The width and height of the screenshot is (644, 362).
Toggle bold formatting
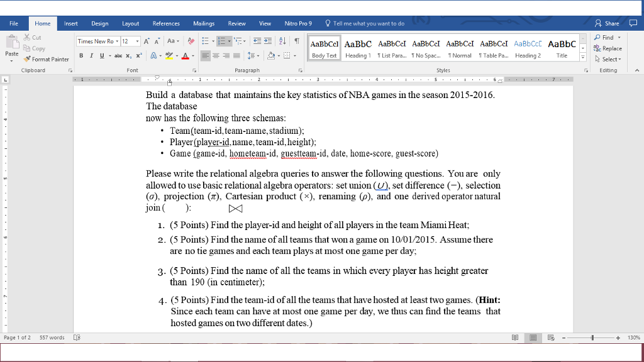[x=81, y=55]
